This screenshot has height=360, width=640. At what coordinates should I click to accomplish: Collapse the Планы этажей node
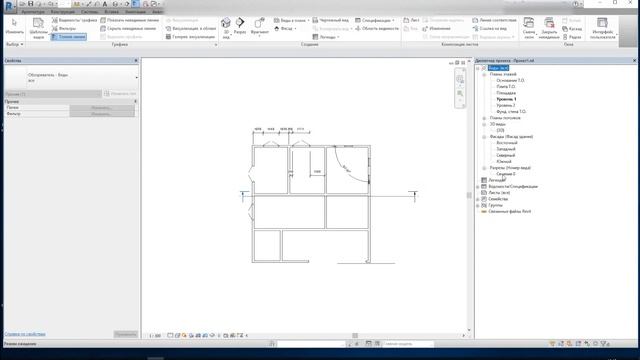[x=484, y=75]
